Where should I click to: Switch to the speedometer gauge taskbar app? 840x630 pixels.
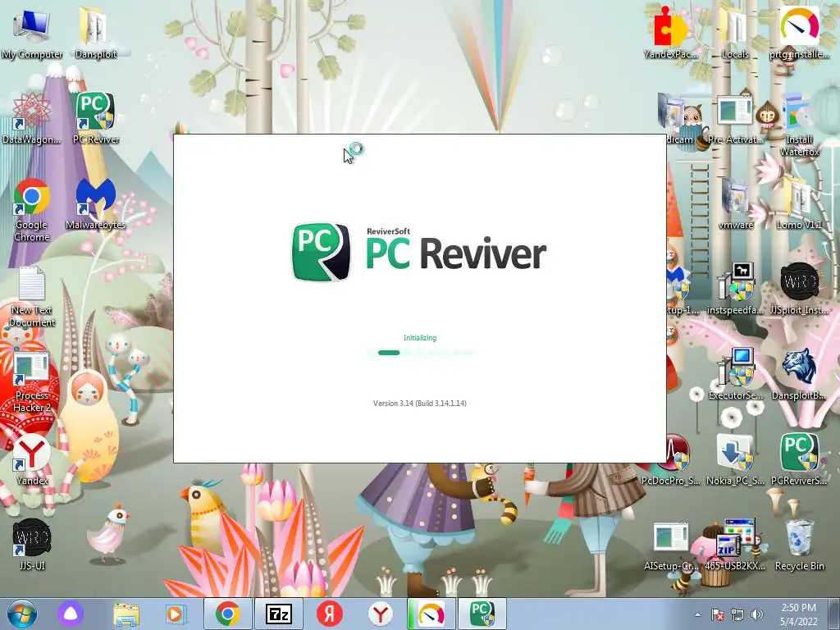[x=431, y=614]
